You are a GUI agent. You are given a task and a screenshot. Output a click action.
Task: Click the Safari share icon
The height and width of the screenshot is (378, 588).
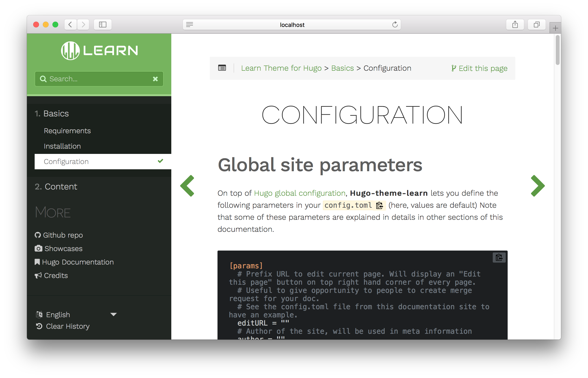[515, 25]
